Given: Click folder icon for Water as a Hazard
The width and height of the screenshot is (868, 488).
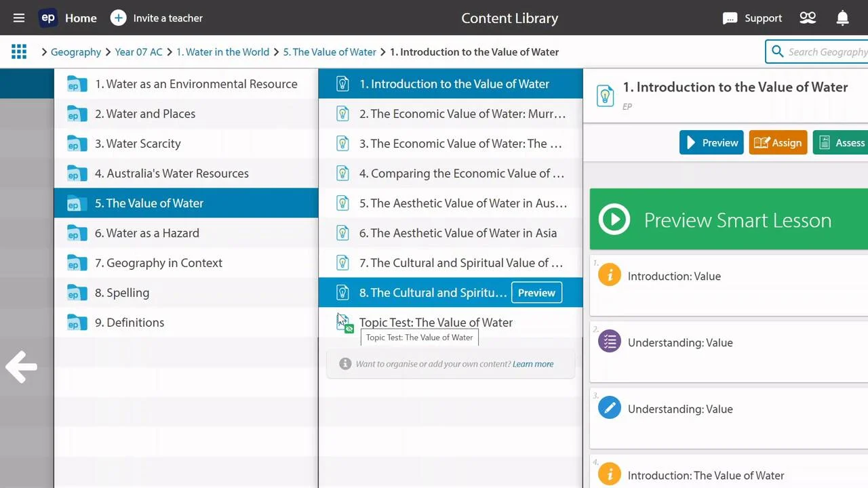Looking at the screenshot, I should pos(77,233).
